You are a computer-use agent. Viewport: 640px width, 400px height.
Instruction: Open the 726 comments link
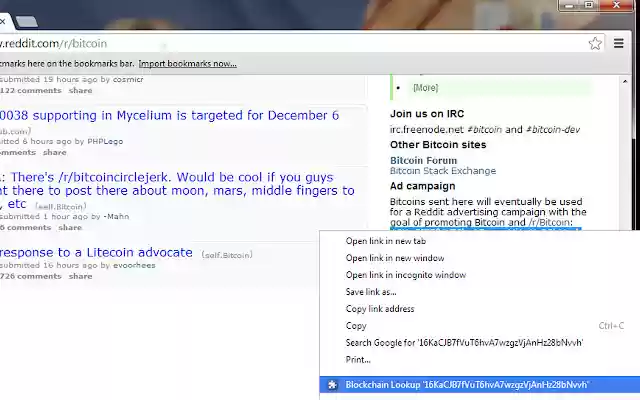(30, 276)
